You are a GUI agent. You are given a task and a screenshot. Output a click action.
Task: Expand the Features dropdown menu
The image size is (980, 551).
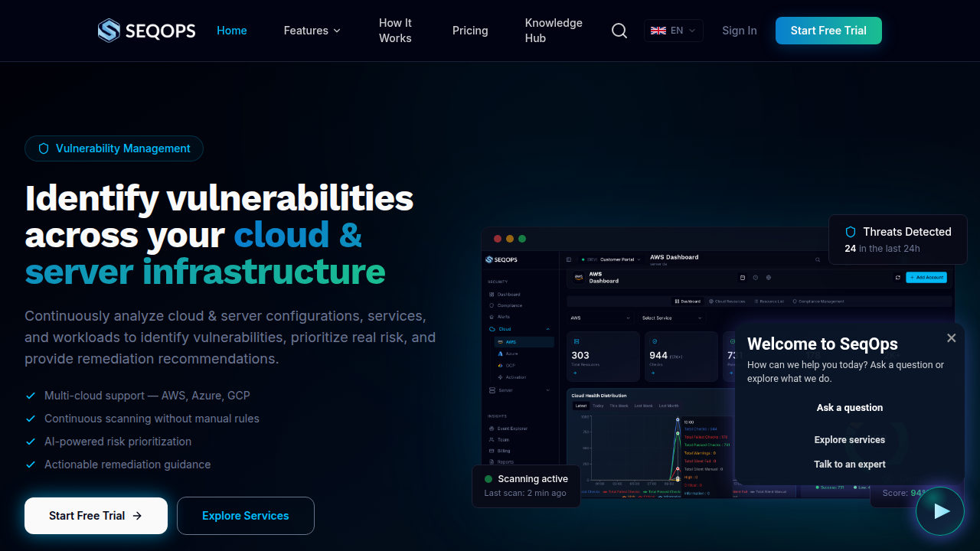click(x=312, y=31)
